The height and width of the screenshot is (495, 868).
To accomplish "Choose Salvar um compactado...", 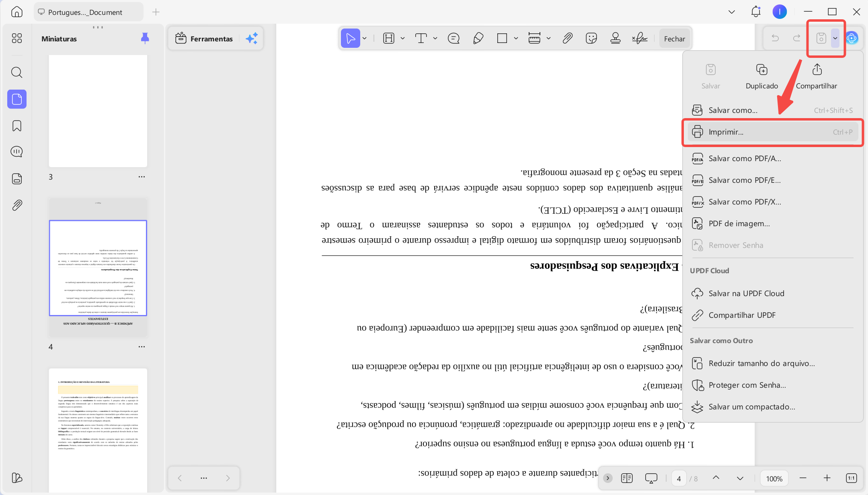I will 772,407.
